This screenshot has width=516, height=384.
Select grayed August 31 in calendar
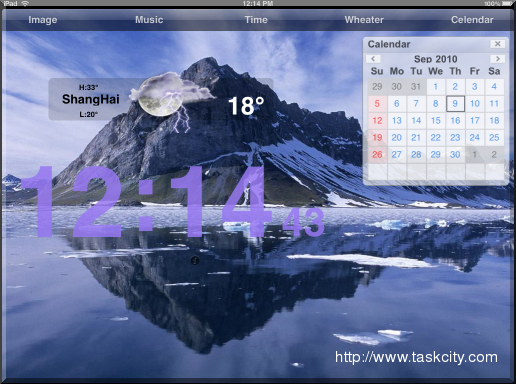pos(416,87)
